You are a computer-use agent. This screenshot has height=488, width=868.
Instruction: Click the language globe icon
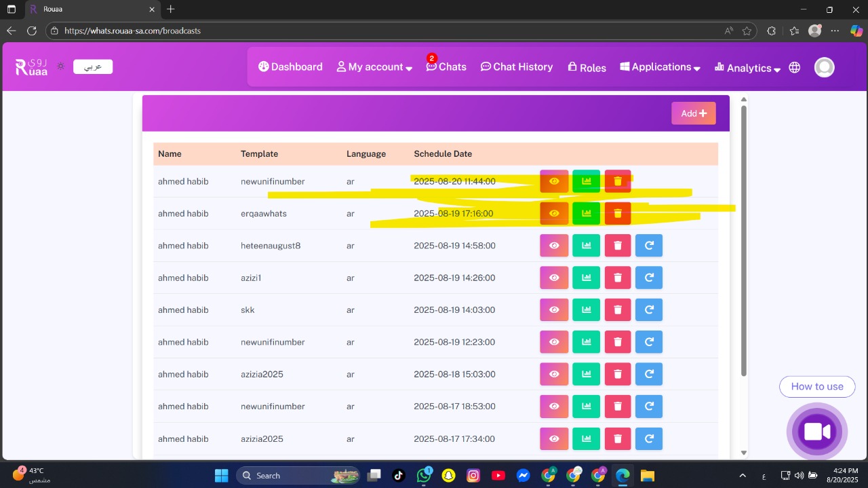point(795,67)
